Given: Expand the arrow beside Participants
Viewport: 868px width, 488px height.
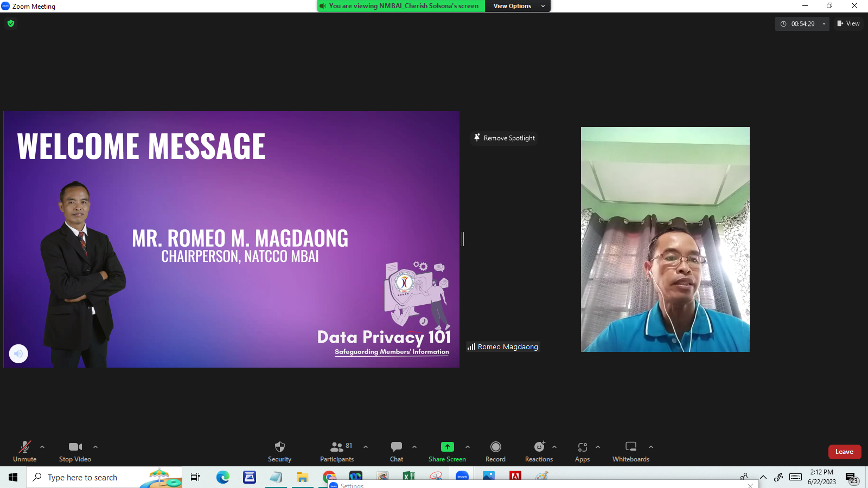Looking at the screenshot, I should [x=366, y=447].
